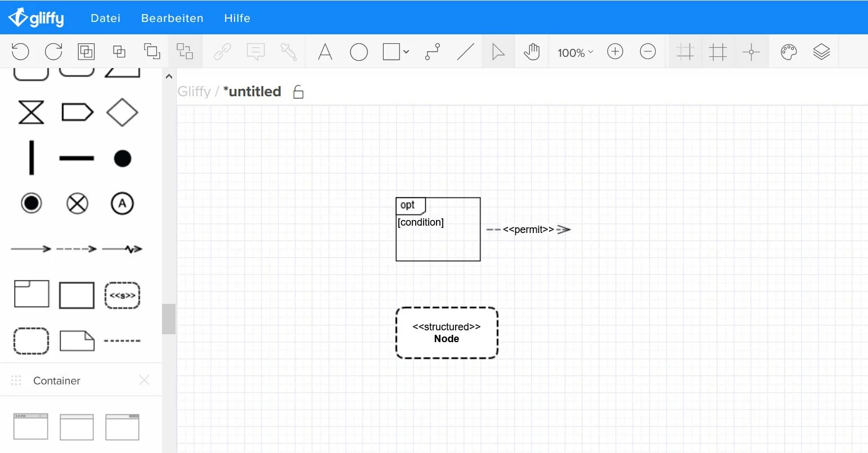Select the <<structured>> Node shape on the canvas

pyautogui.click(x=447, y=333)
